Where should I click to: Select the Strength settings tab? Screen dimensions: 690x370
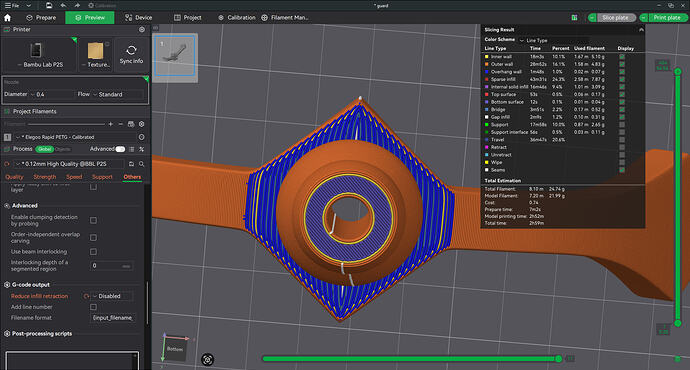click(45, 177)
